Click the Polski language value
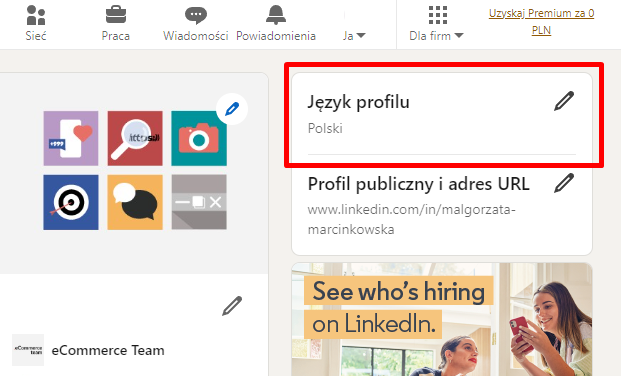Screen dimensions: 621x376 [325, 128]
